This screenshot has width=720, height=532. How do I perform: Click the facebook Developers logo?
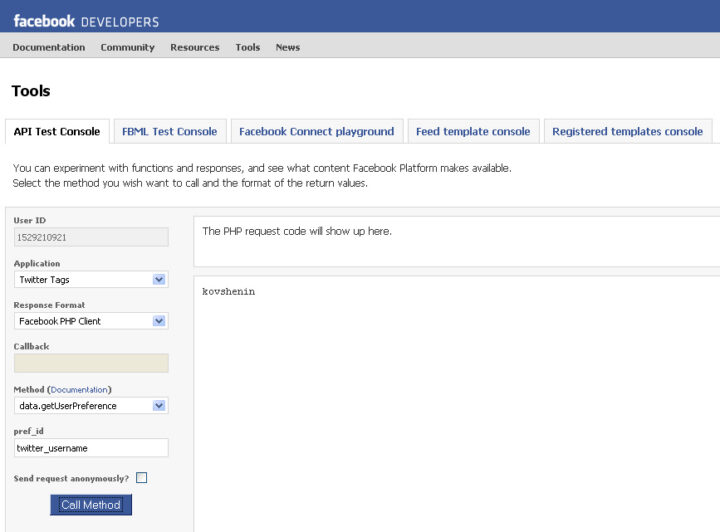(86, 21)
